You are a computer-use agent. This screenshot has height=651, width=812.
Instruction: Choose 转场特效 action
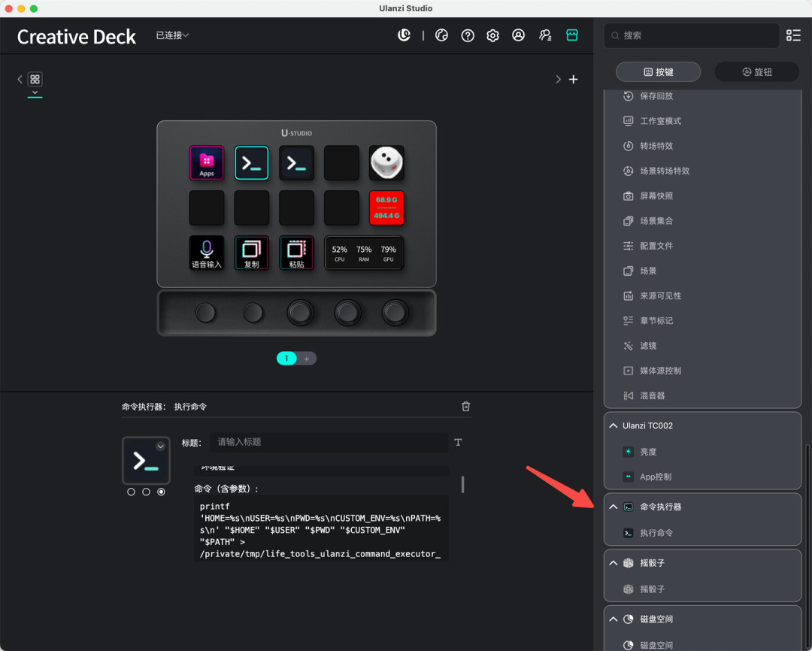click(x=656, y=146)
